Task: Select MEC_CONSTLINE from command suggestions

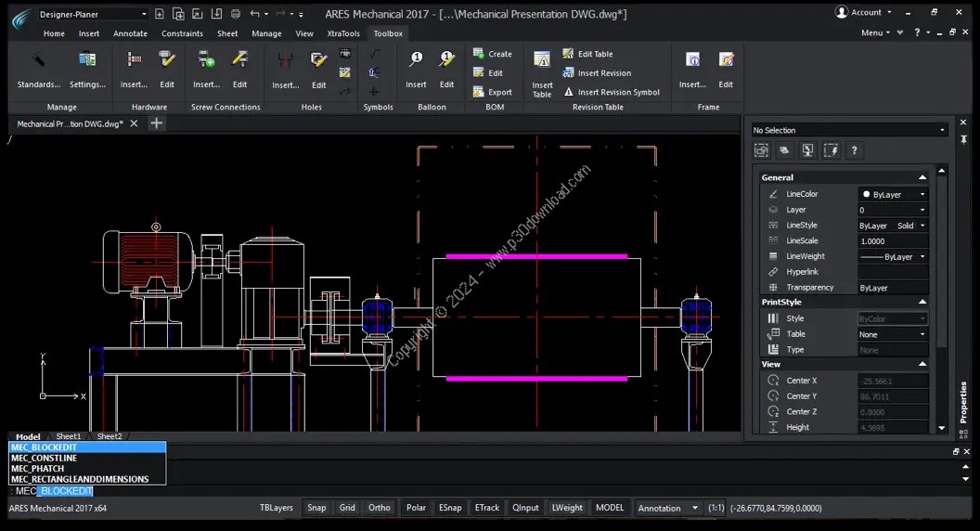Action: click(x=87, y=458)
